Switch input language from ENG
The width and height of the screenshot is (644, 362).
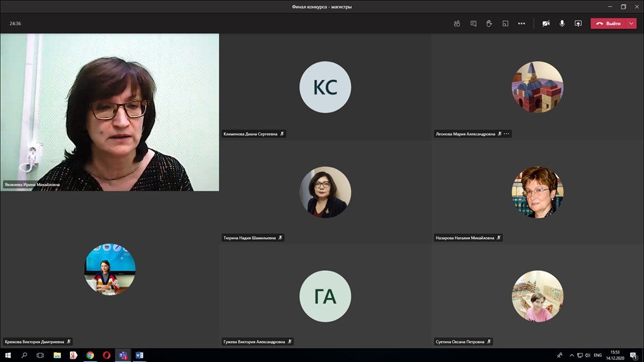[598, 355]
